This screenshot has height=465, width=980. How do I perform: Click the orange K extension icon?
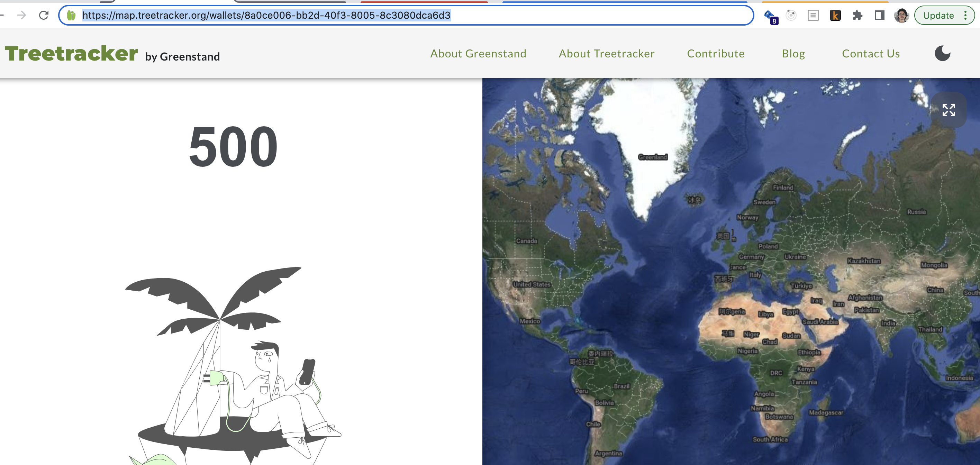click(x=835, y=15)
